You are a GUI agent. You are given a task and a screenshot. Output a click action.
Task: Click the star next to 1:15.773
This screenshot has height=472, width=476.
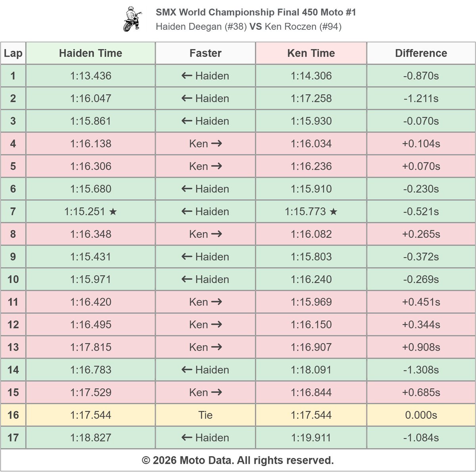tap(334, 212)
